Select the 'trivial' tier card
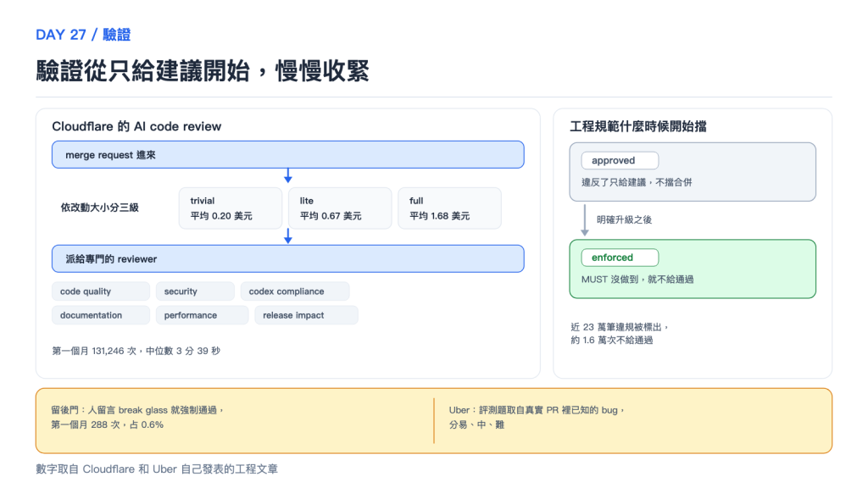Image resolution: width=868 pixels, height=488 pixels. click(x=231, y=208)
